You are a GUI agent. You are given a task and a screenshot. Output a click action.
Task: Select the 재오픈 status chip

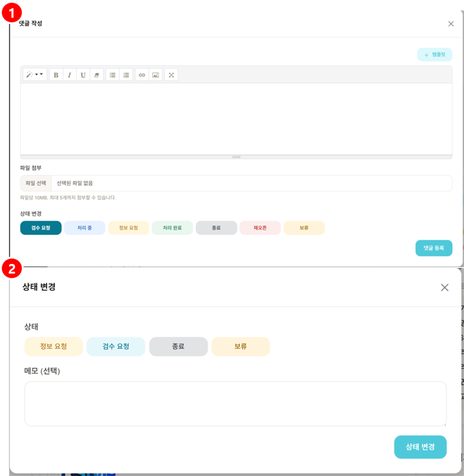click(260, 227)
